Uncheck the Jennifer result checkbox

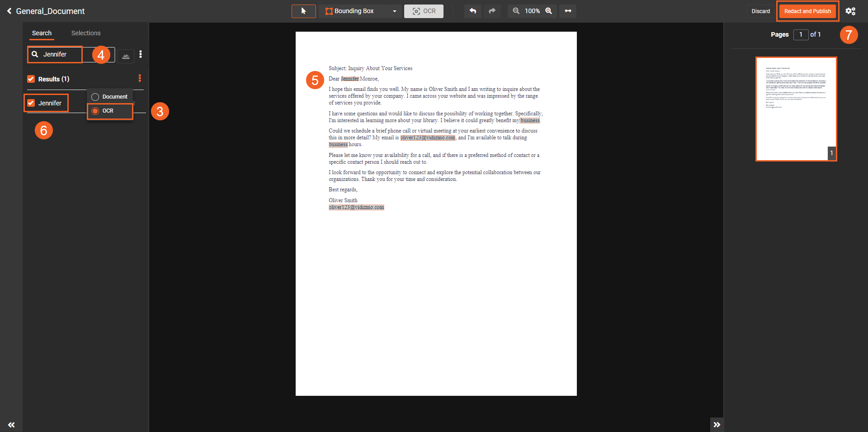pos(31,103)
